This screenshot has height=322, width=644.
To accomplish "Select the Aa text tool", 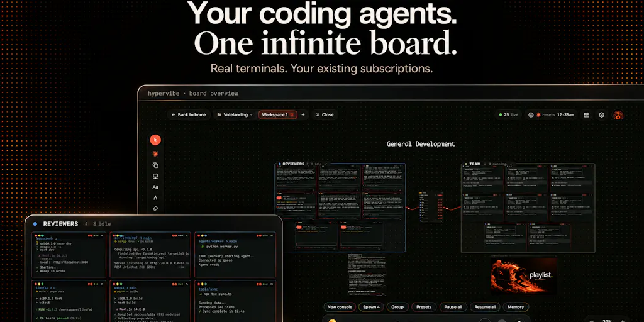I will (155, 187).
